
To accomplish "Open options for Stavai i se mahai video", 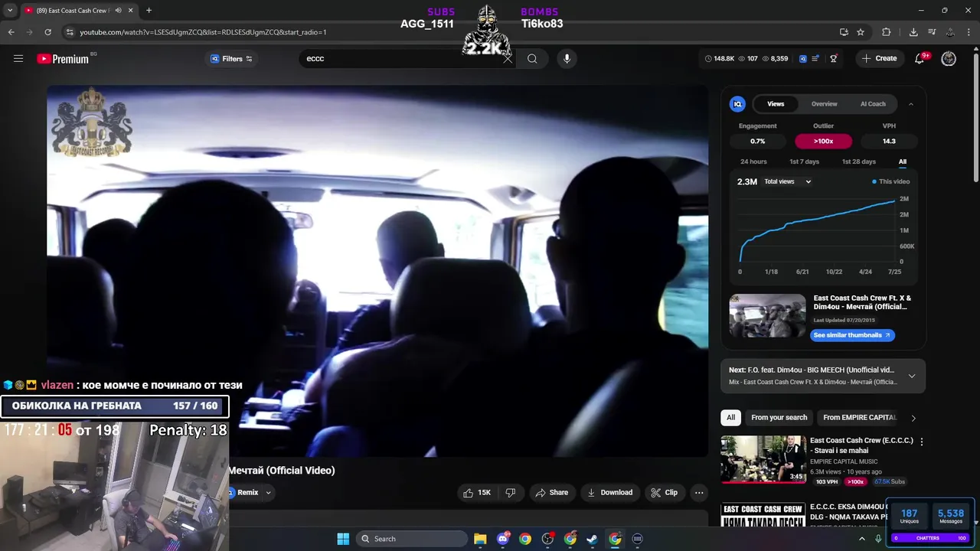I will (x=922, y=442).
